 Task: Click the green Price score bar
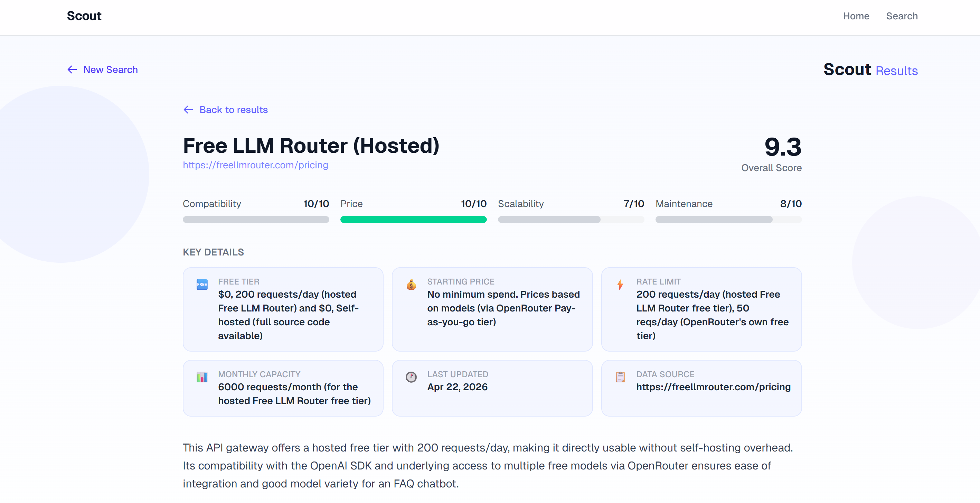[413, 220]
